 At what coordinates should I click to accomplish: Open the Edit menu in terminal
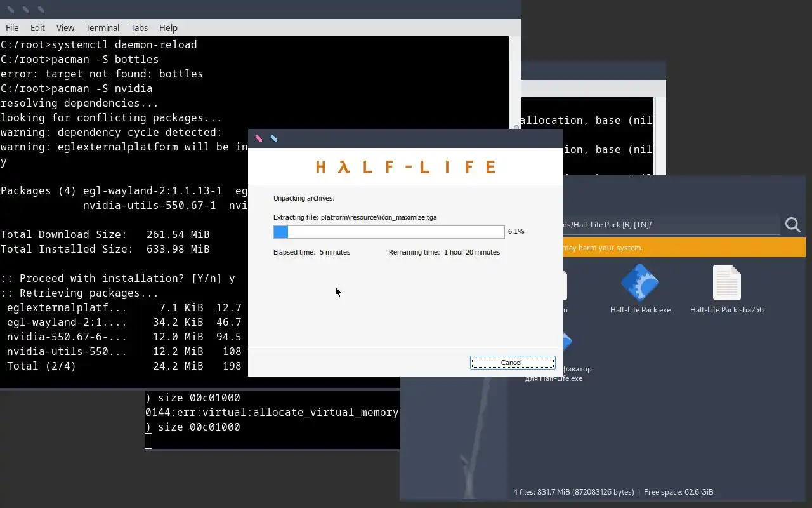[x=37, y=28]
